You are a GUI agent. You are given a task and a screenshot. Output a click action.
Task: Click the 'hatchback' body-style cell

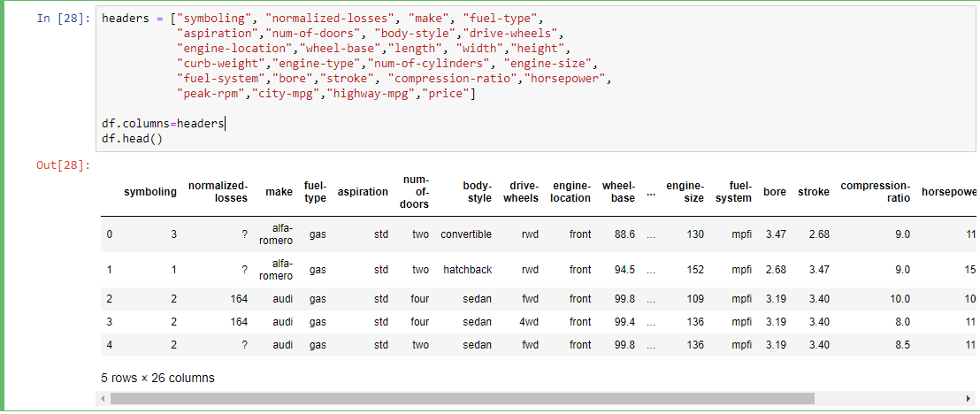pyautogui.click(x=468, y=270)
